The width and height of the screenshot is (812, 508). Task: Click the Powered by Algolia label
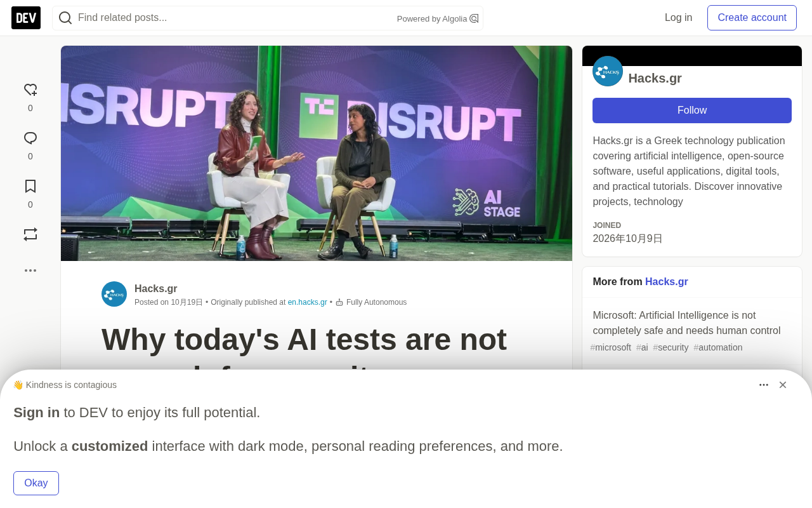(432, 19)
